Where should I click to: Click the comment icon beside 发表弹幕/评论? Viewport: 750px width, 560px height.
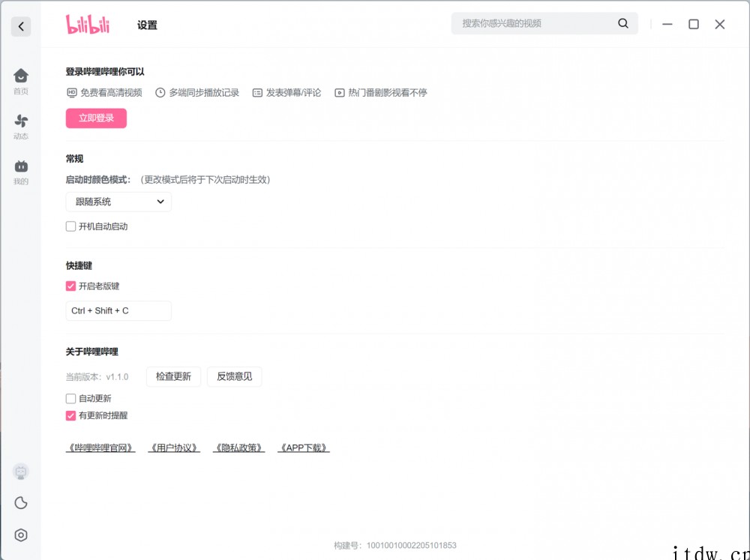tap(257, 93)
